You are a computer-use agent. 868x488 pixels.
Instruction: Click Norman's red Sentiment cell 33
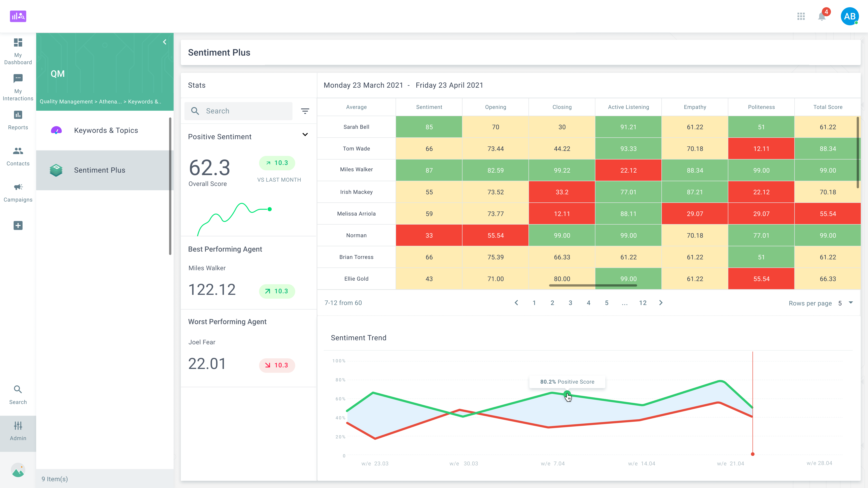click(x=429, y=235)
